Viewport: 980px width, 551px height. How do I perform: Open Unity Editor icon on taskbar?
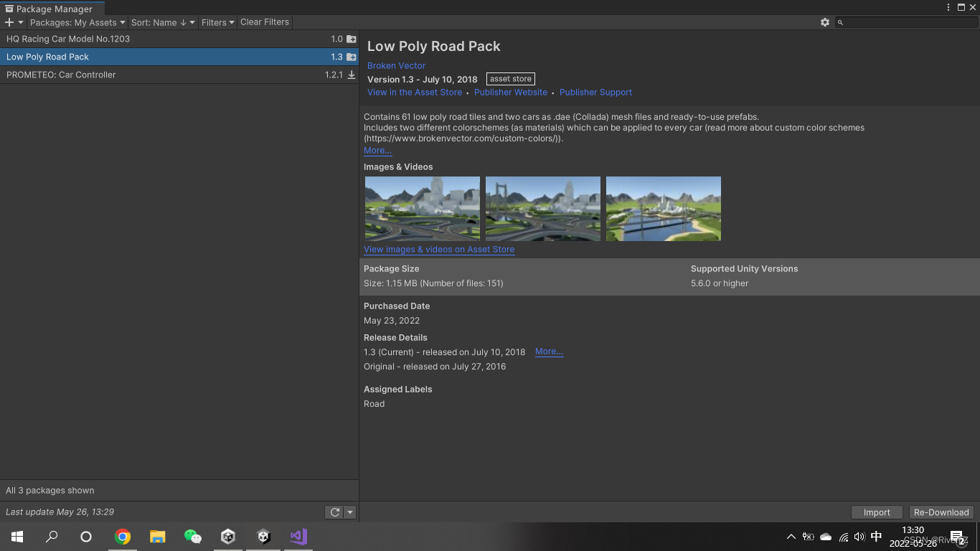click(x=263, y=537)
